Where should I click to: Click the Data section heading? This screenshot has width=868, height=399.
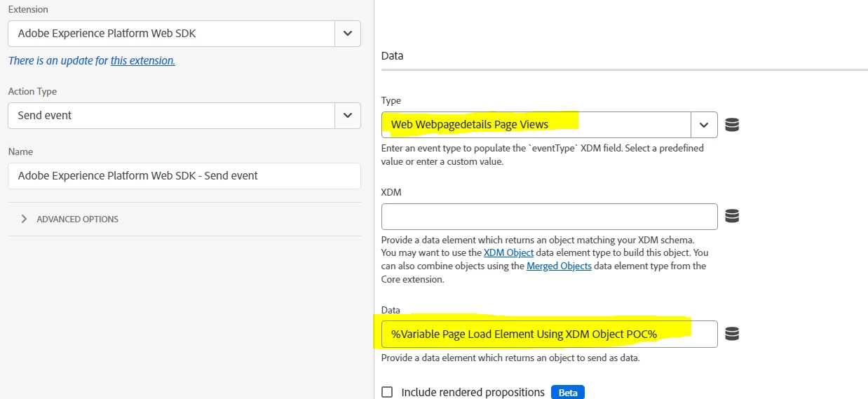[x=392, y=56]
